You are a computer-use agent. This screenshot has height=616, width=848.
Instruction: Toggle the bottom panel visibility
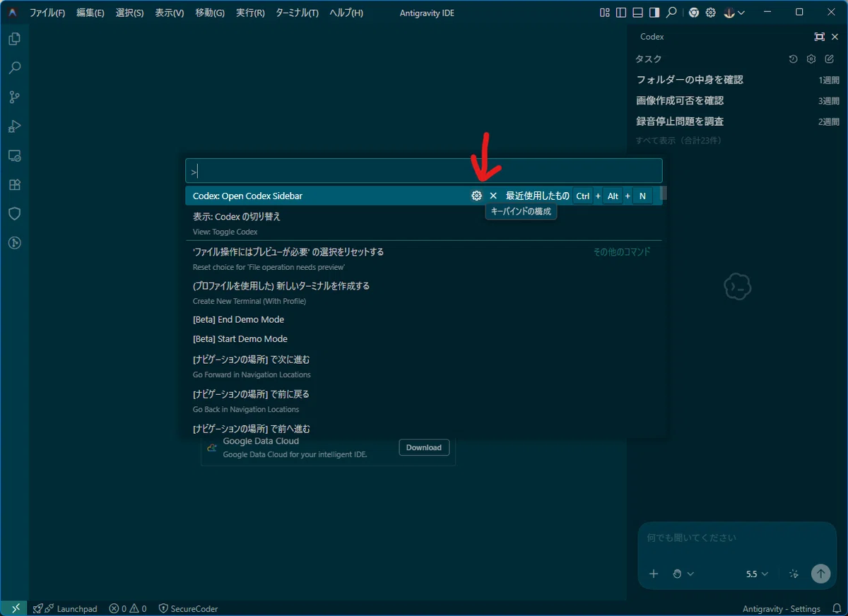[x=637, y=12]
